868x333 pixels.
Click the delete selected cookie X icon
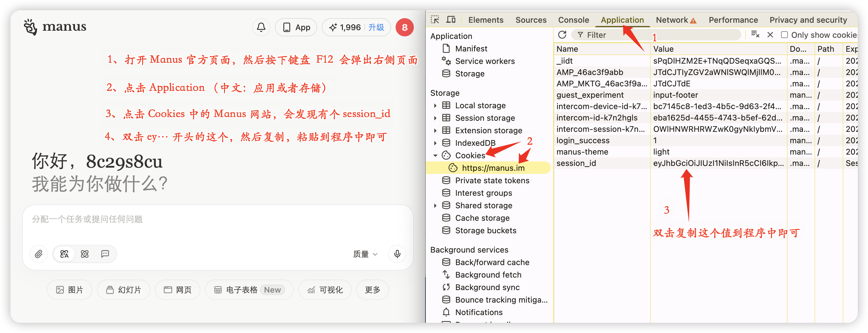770,35
